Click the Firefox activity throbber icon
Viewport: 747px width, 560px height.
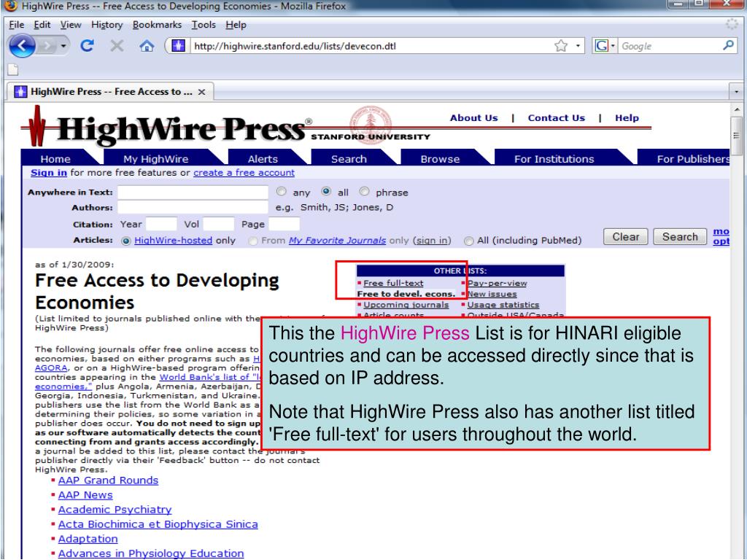tap(732, 24)
